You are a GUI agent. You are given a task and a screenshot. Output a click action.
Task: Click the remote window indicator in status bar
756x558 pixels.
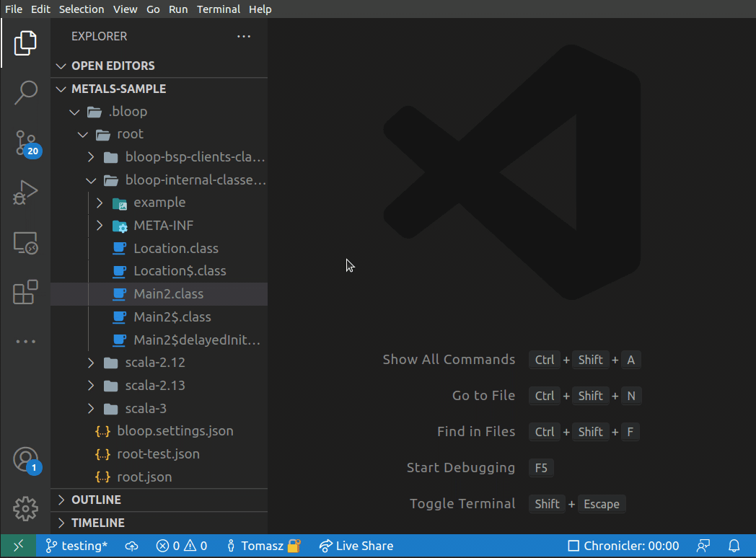click(18, 546)
